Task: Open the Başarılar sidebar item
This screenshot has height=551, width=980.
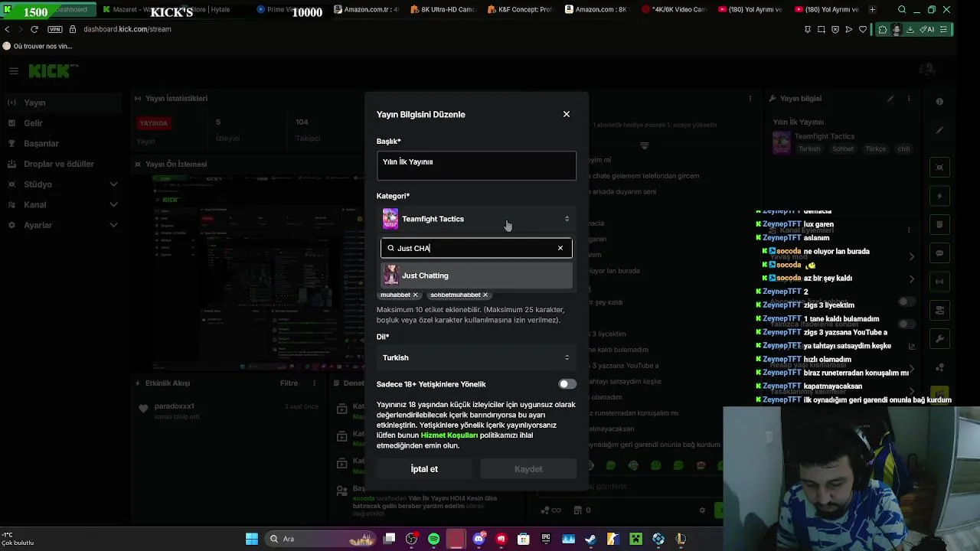Action: [61, 143]
